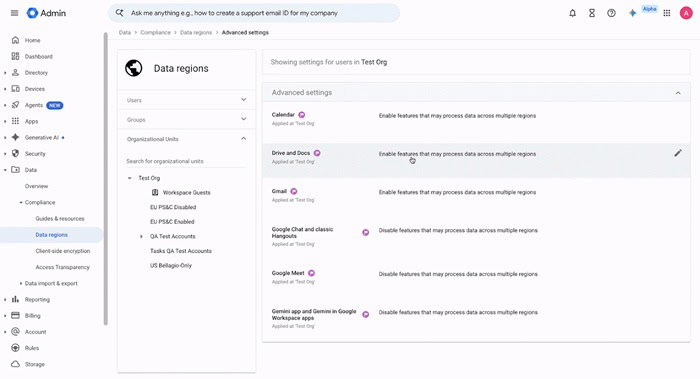Open the help question mark icon
This screenshot has height=379, width=700.
(x=612, y=13)
